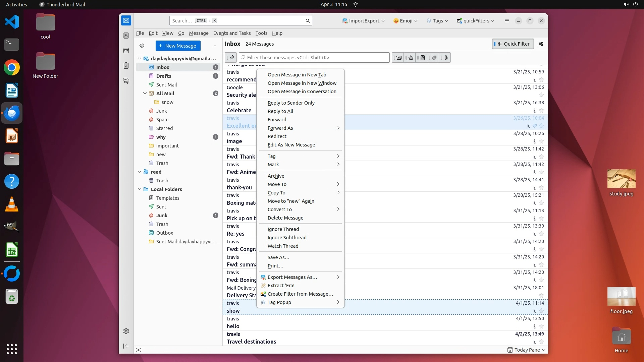
Task: Open settings gear in spaces sidebar
Action: (x=126, y=331)
